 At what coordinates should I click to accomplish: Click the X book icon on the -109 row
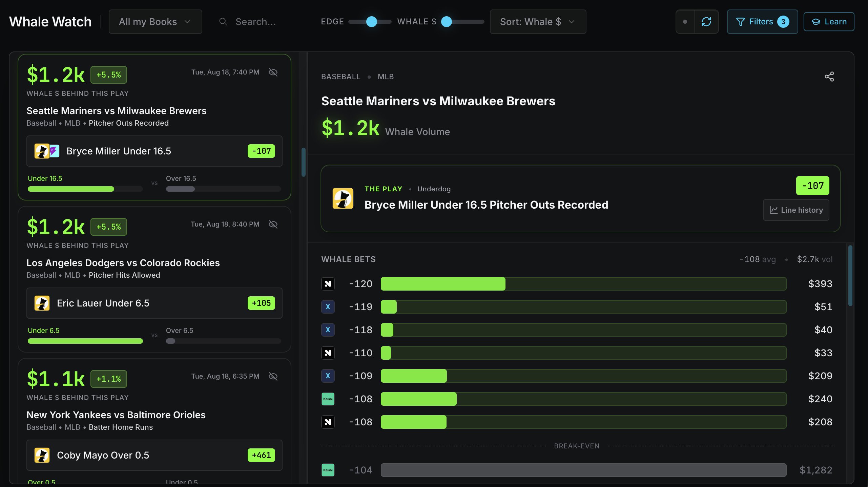click(x=328, y=376)
